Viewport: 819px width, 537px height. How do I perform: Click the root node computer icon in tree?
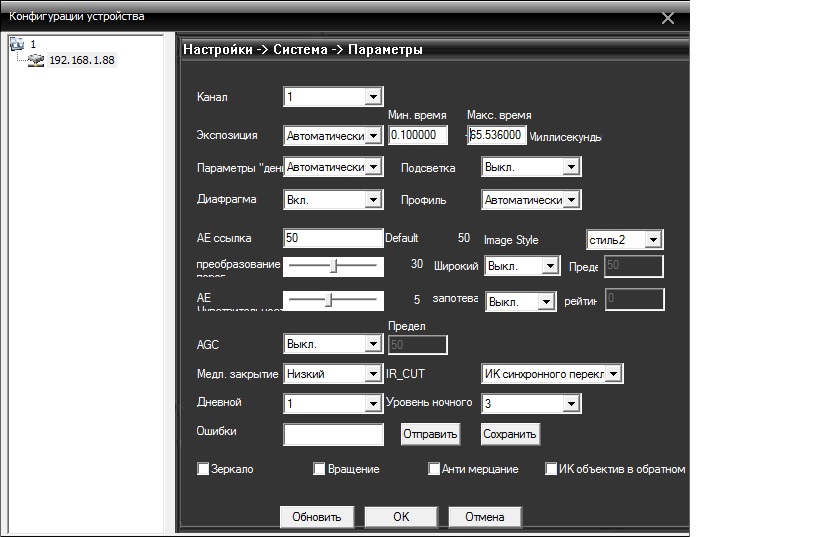(x=17, y=44)
